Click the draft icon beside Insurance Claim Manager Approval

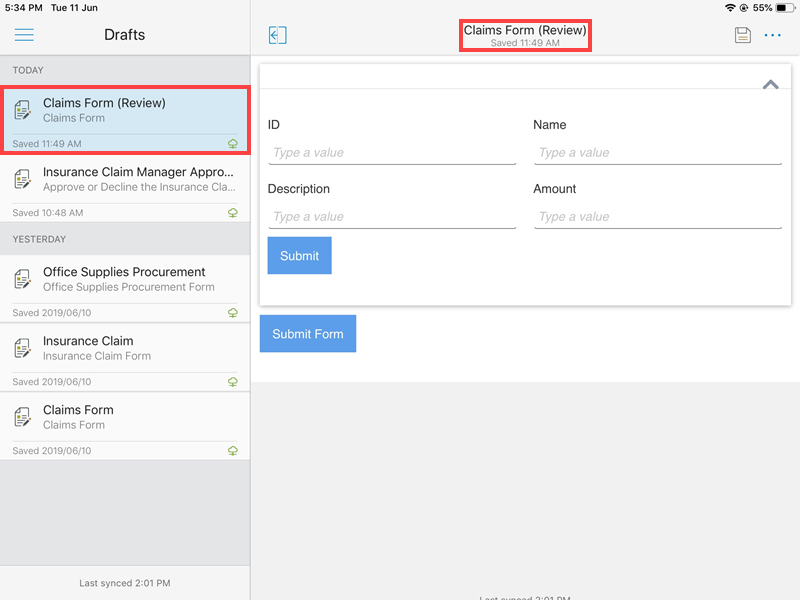[x=22, y=179]
